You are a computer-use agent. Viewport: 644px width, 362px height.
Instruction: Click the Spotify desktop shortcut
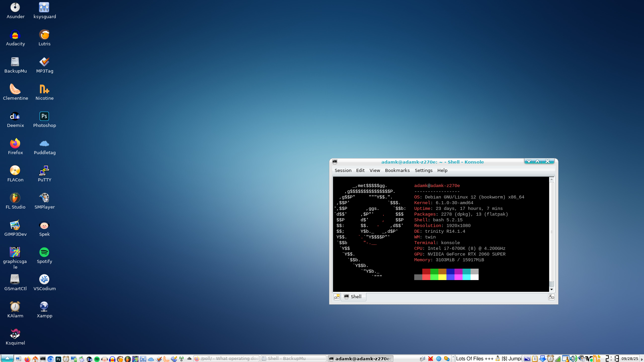[x=44, y=253]
